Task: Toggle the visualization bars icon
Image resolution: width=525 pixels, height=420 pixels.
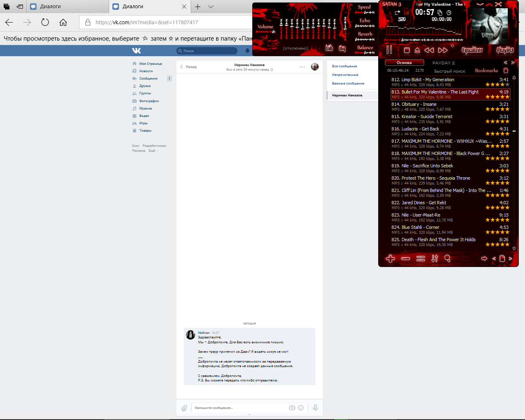Action: coord(406,13)
